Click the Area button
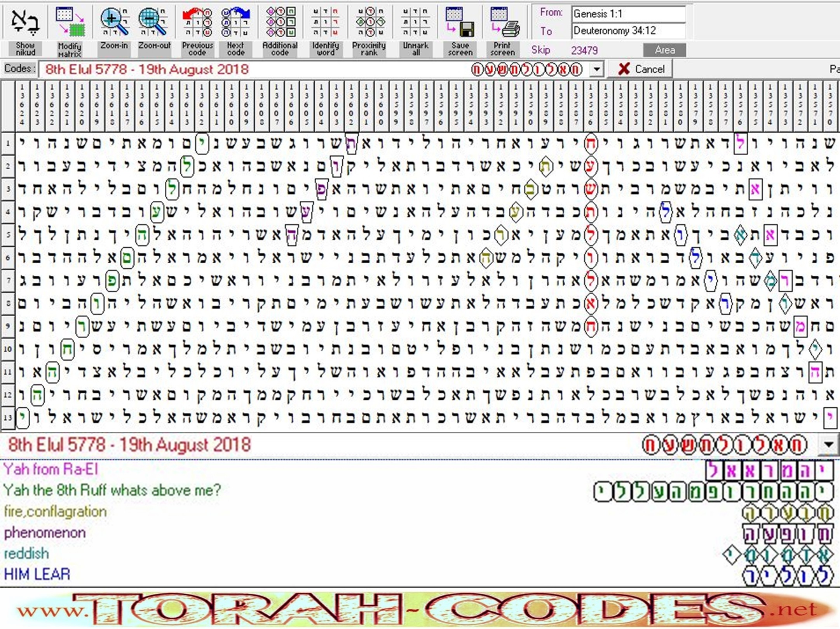Viewport: 840px width, 629px height. point(664,50)
